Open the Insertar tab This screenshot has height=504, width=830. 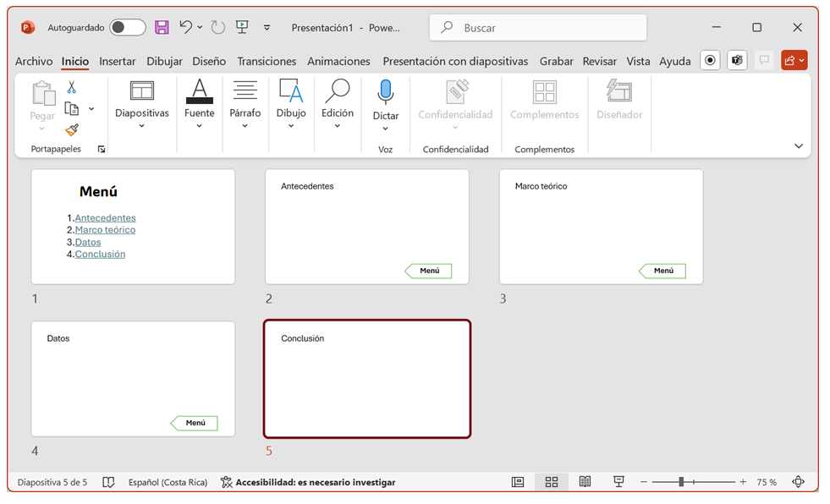click(117, 61)
